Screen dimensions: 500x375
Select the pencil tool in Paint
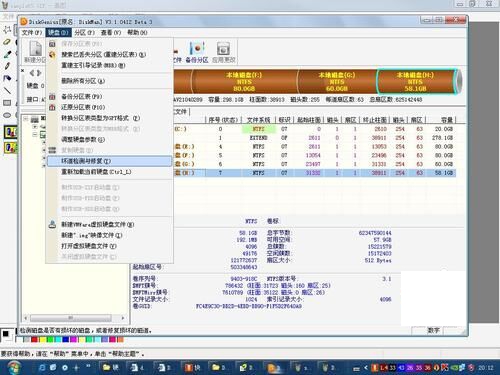tap(7, 66)
